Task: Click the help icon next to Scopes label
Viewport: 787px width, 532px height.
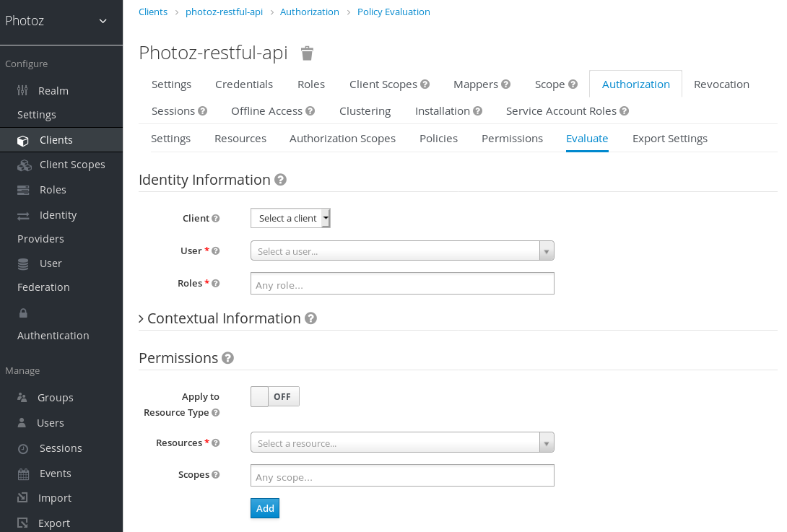Action: pos(216,475)
